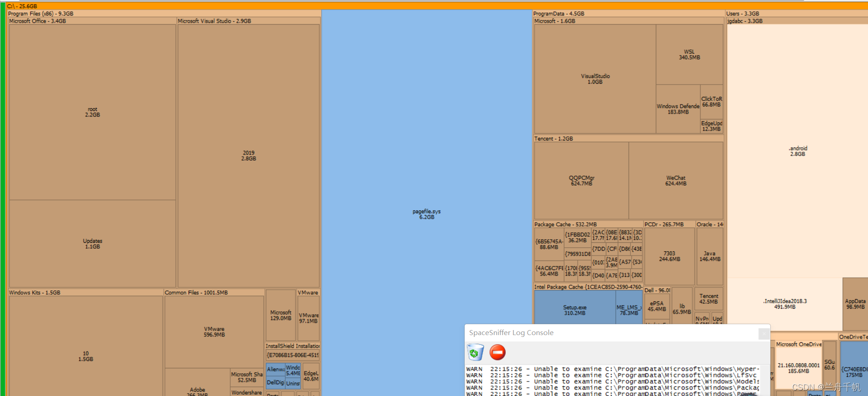Image resolution: width=868 pixels, height=396 pixels.
Task: Click the Intel Package Cache header
Action: click(588, 287)
